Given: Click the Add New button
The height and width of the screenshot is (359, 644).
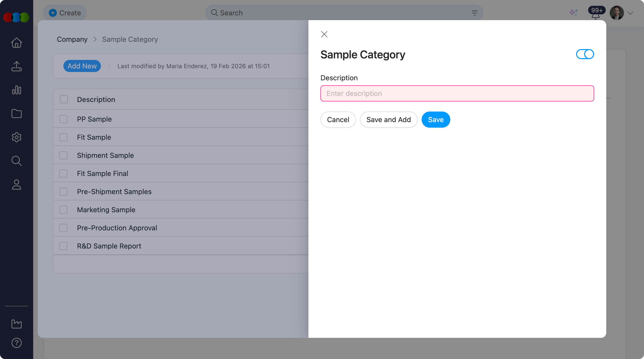Looking at the screenshot, I should (82, 66).
